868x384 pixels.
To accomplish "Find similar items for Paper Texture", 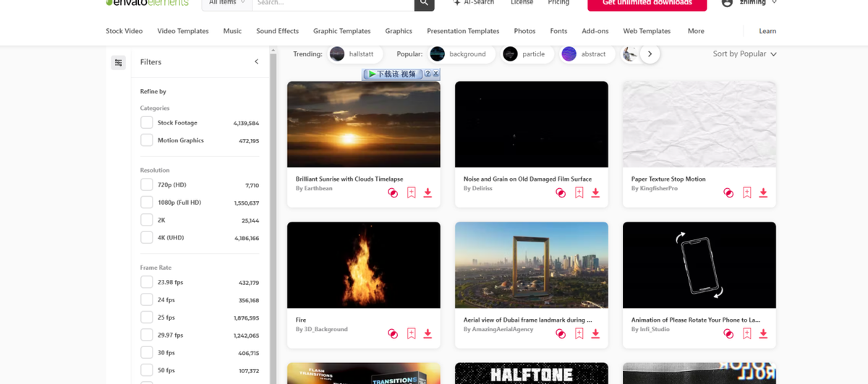I will (x=728, y=193).
